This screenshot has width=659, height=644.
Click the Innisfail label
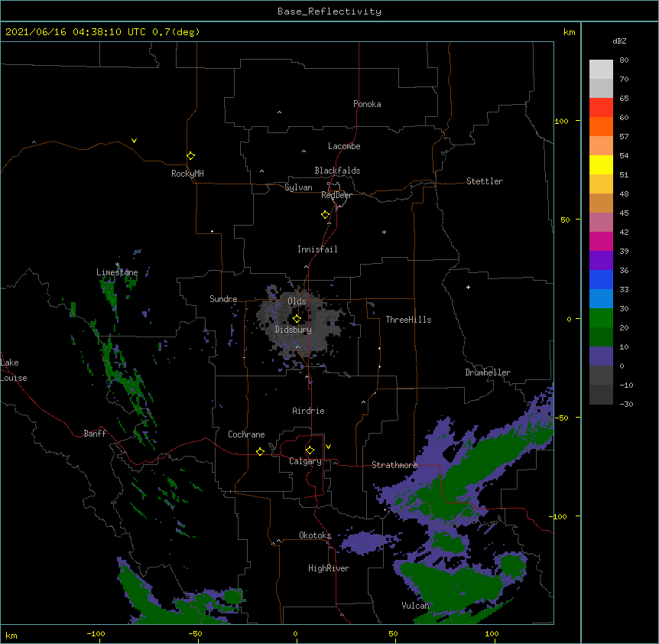coord(317,249)
